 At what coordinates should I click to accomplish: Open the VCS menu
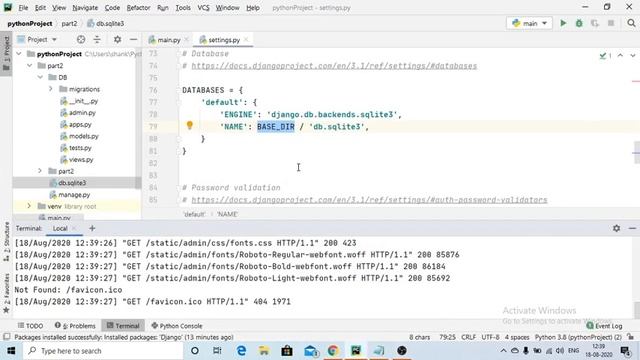tap(203, 7)
